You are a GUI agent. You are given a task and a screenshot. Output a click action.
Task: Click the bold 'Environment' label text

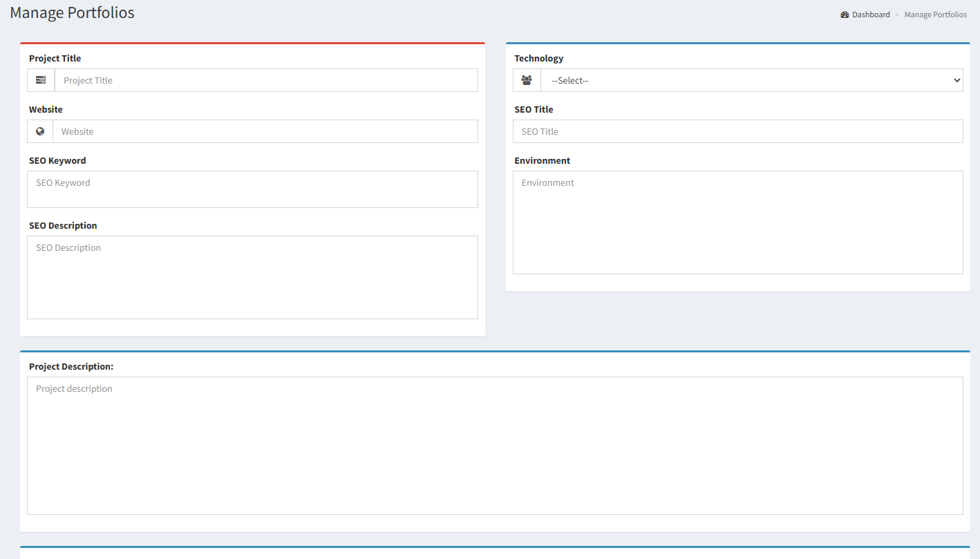(x=542, y=161)
